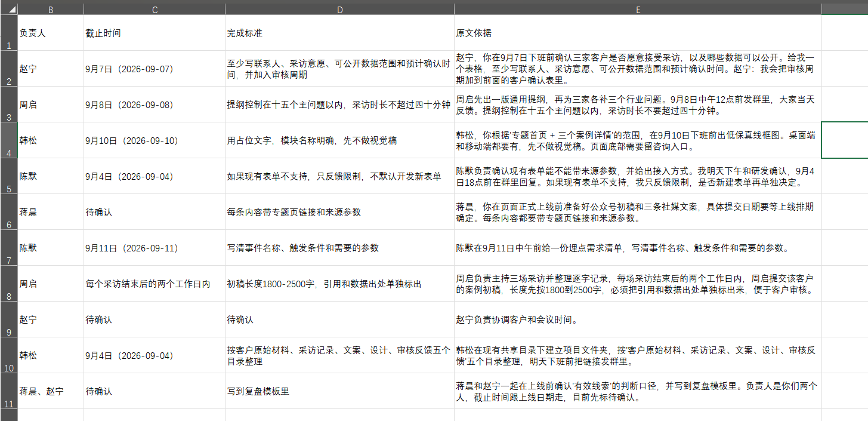The width and height of the screenshot is (868, 421).
Task: Select cell 陈默 in row 5
Action: 51,176
